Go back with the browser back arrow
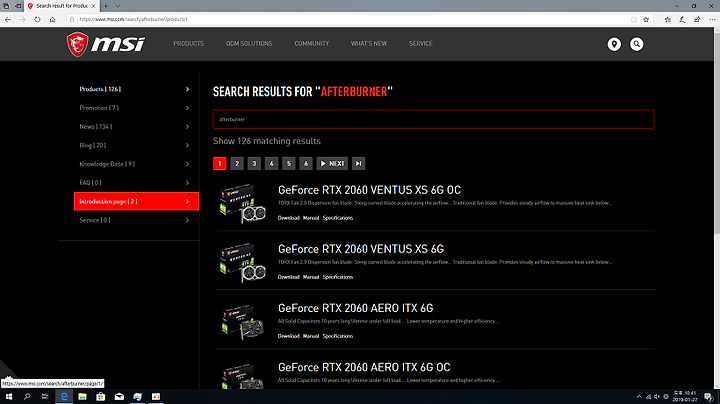The height and width of the screenshot is (404, 720). click(8, 19)
